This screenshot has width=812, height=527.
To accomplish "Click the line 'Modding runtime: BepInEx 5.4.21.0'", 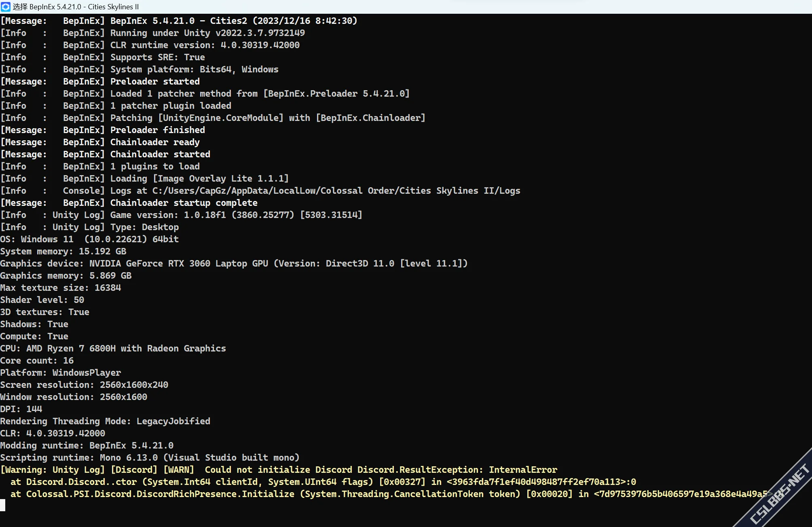I will (x=87, y=446).
